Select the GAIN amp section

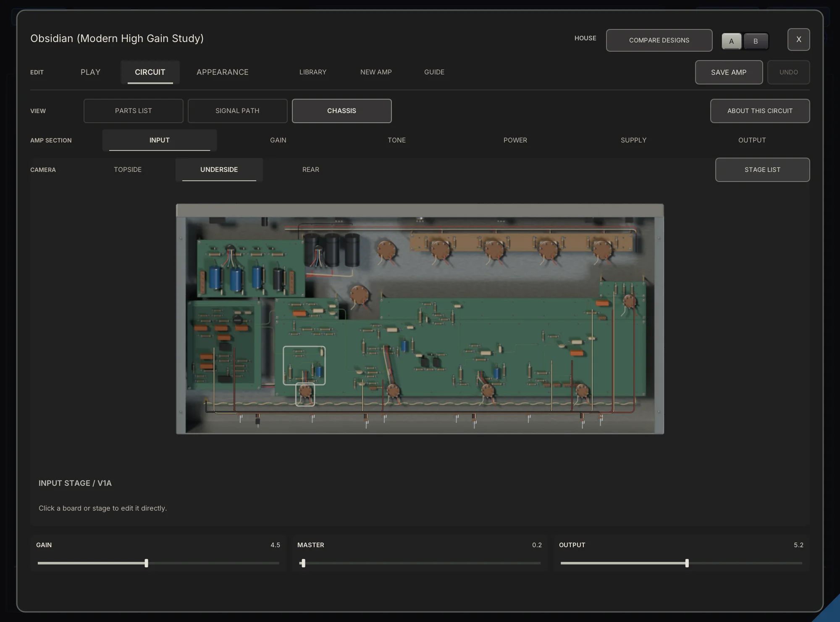[278, 140]
